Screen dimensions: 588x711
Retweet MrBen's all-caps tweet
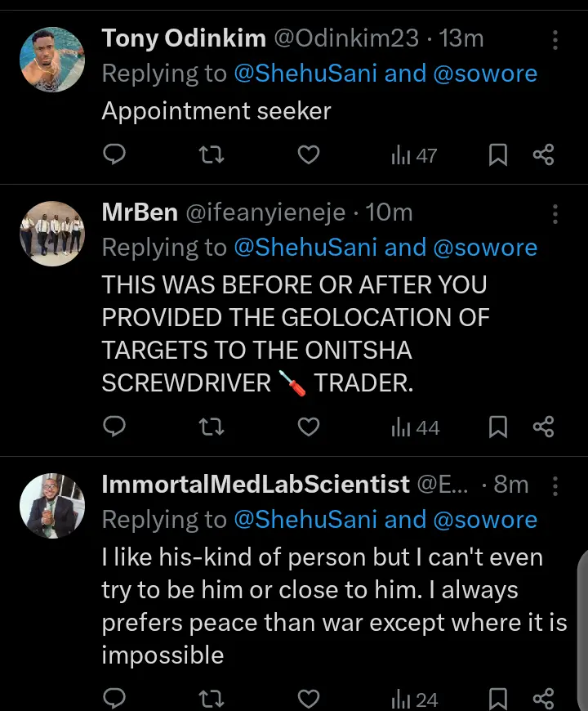pyautogui.click(x=212, y=426)
